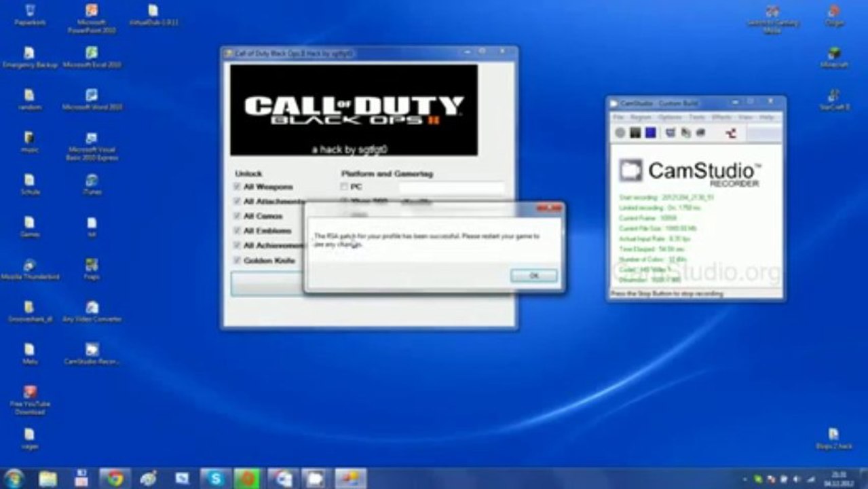Click the red CamStudio toolbar icon

point(731,133)
